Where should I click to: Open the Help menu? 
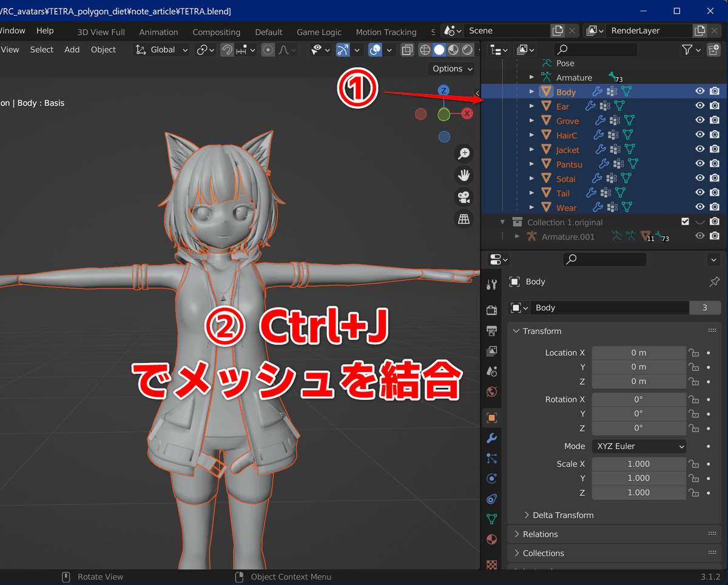click(45, 30)
